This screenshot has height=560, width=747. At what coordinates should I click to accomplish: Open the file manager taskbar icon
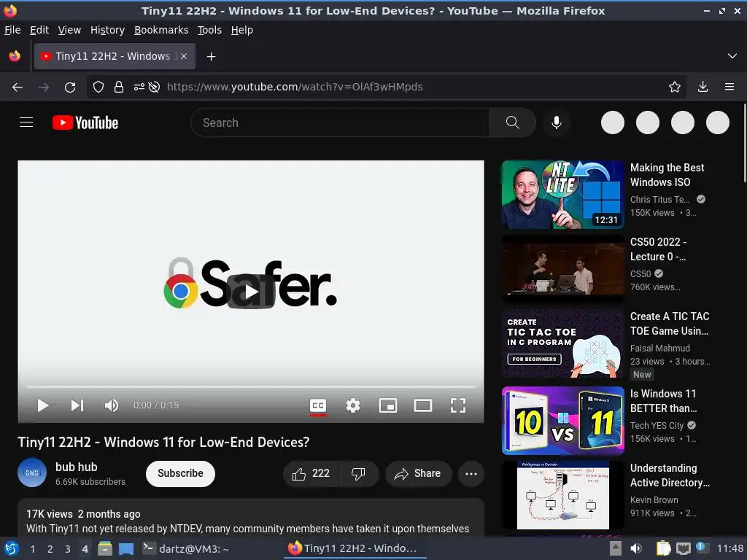(105, 548)
